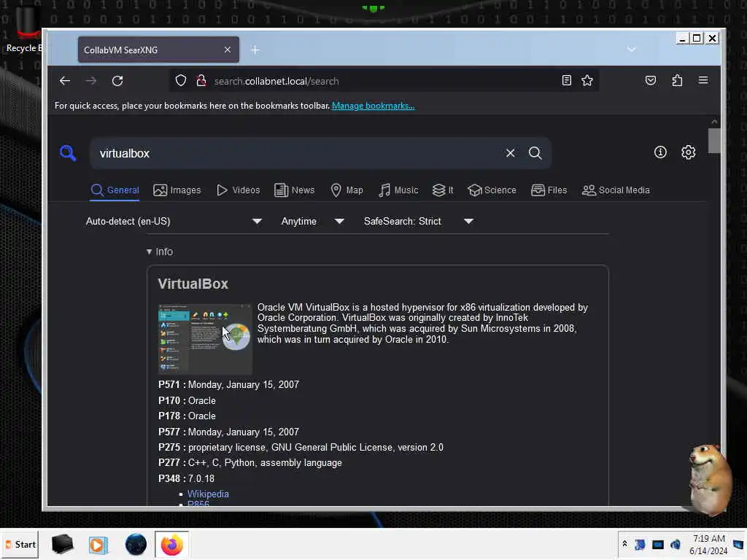The width and height of the screenshot is (747, 560).
Task: Click the Firefox taskbar icon
Action: pyautogui.click(x=171, y=545)
